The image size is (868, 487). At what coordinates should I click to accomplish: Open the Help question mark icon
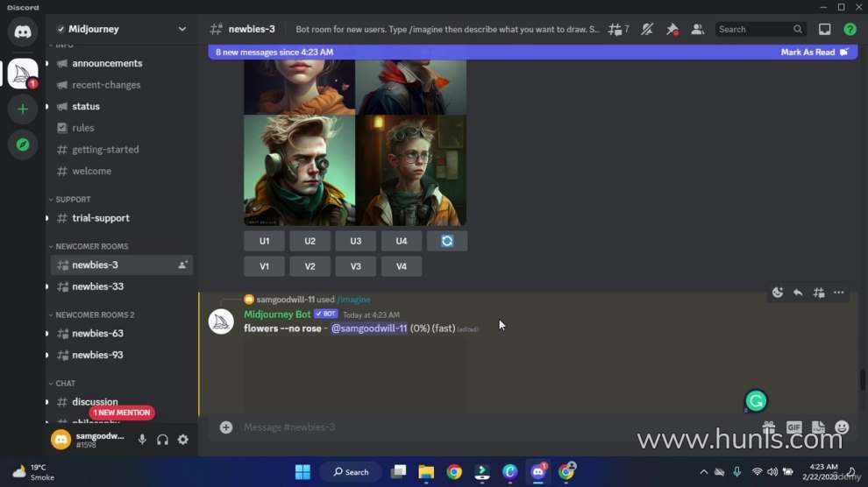click(x=850, y=29)
